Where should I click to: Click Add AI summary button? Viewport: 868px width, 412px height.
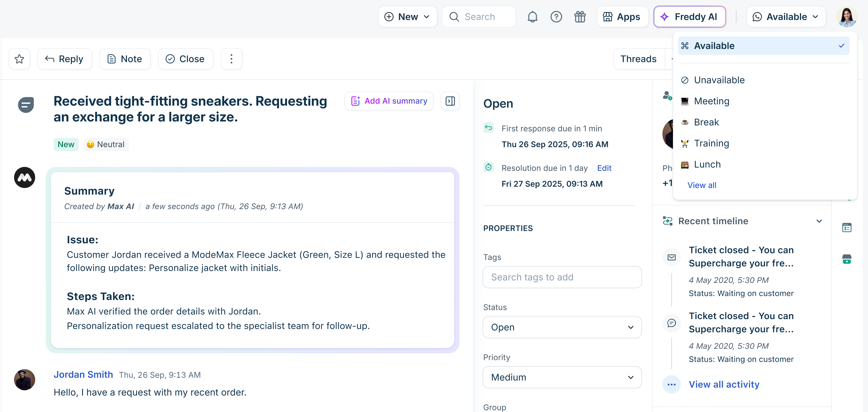(x=389, y=101)
